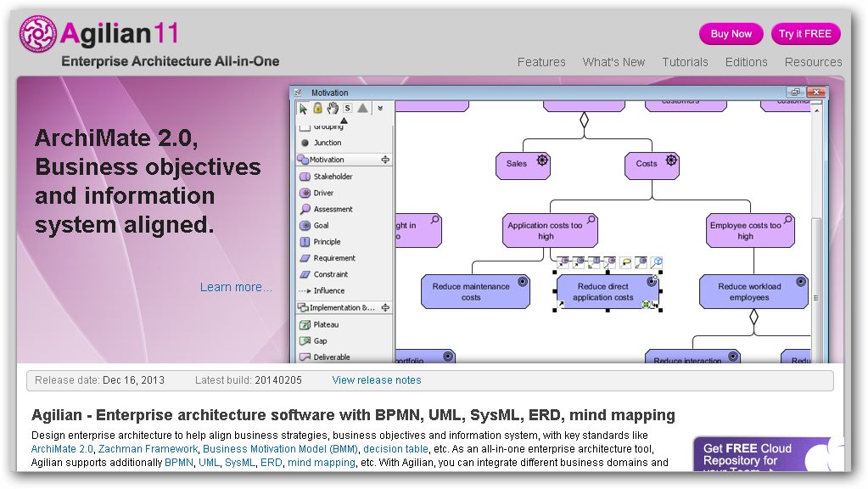The width and height of the screenshot is (868, 489).
Task: Click the driver icon on Costs node
Action: (x=671, y=160)
